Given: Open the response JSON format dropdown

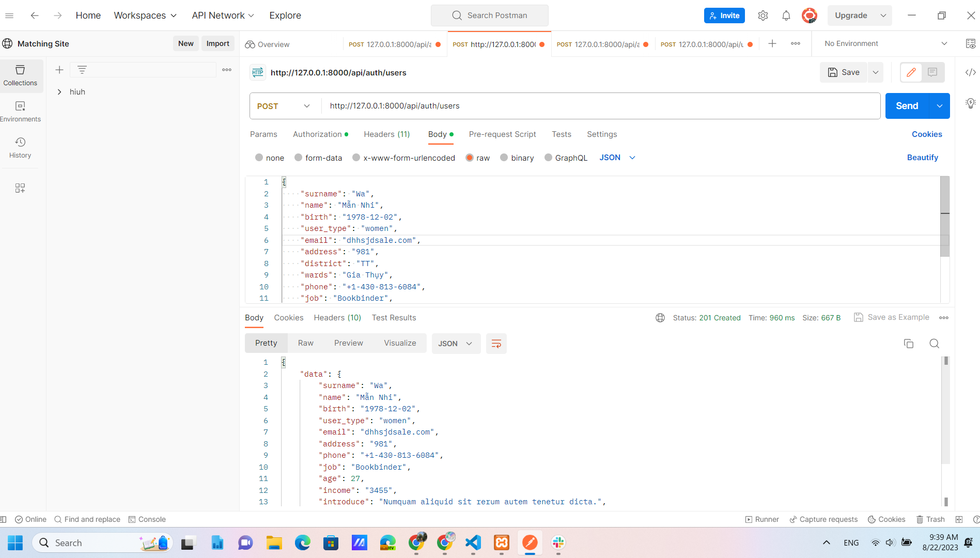Looking at the screenshot, I should [x=456, y=344].
